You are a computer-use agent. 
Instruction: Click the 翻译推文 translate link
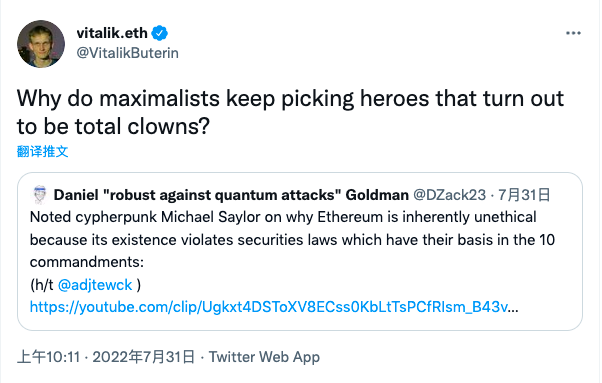[43, 151]
